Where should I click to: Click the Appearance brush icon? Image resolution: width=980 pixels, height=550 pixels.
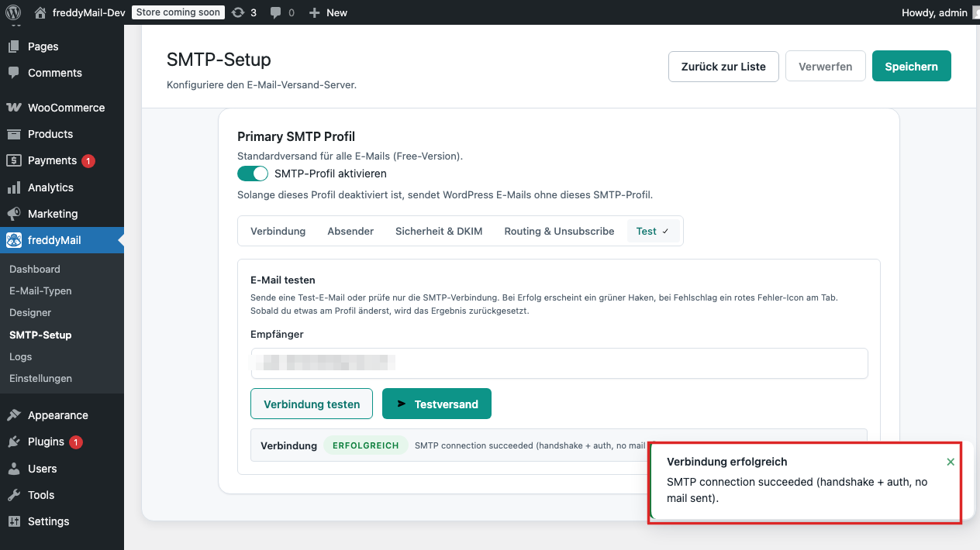(x=13, y=415)
